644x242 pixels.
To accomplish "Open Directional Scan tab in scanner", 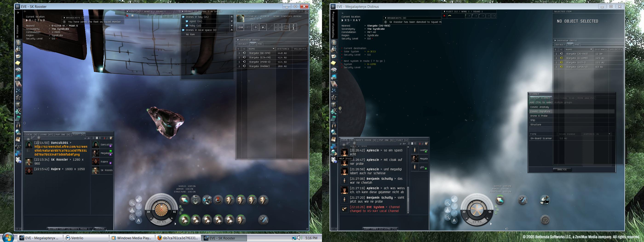I will pyautogui.click(x=564, y=98).
